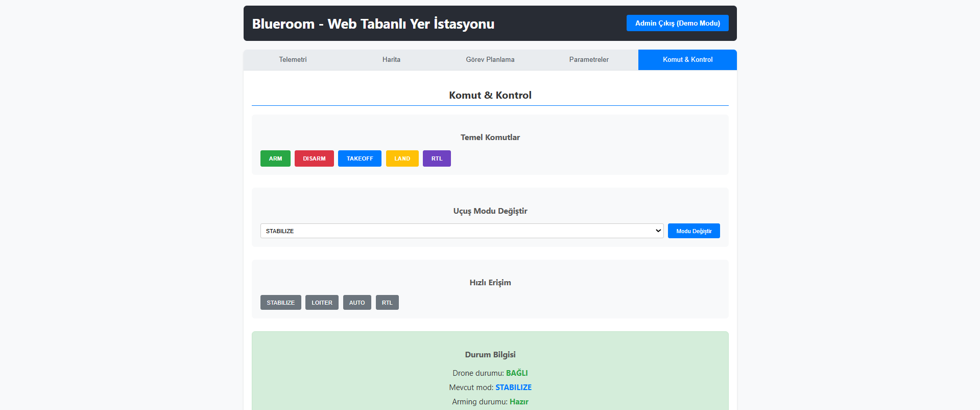The height and width of the screenshot is (410, 980).
Task: Click the purple RTL command button
Action: click(x=437, y=158)
